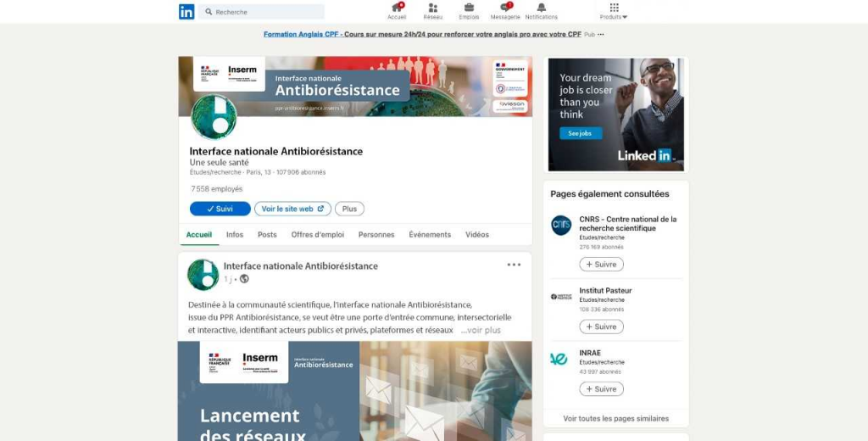
Task: Click the Interface nationale Antibiorésistance page logo
Action: (214, 117)
